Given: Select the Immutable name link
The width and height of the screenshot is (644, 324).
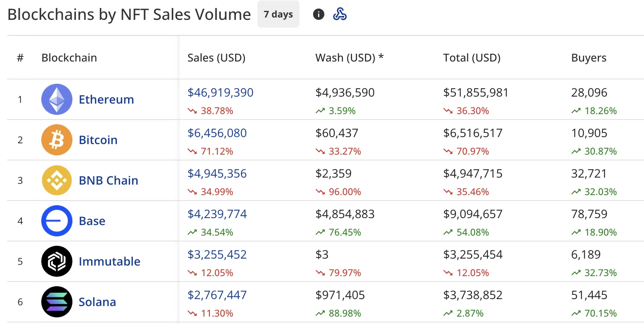Looking at the screenshot, I should [109, 262].
